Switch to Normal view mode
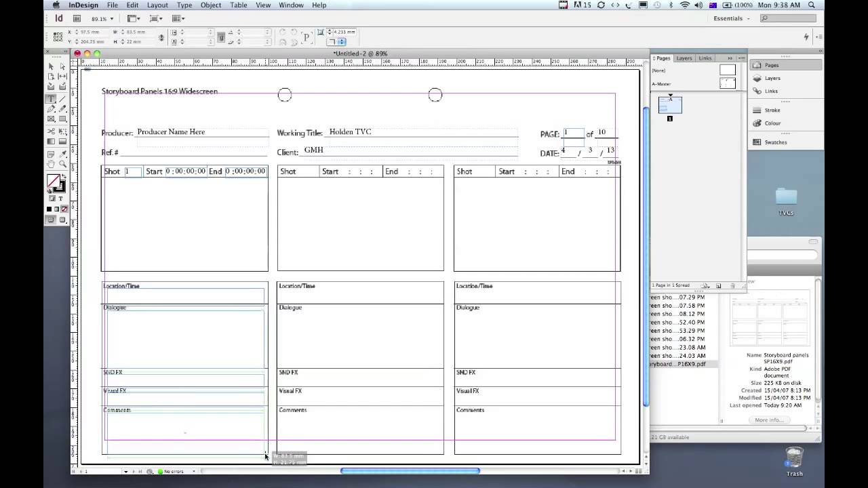Image resolution: width=868 pixels, height=488 pixels. 51,220
